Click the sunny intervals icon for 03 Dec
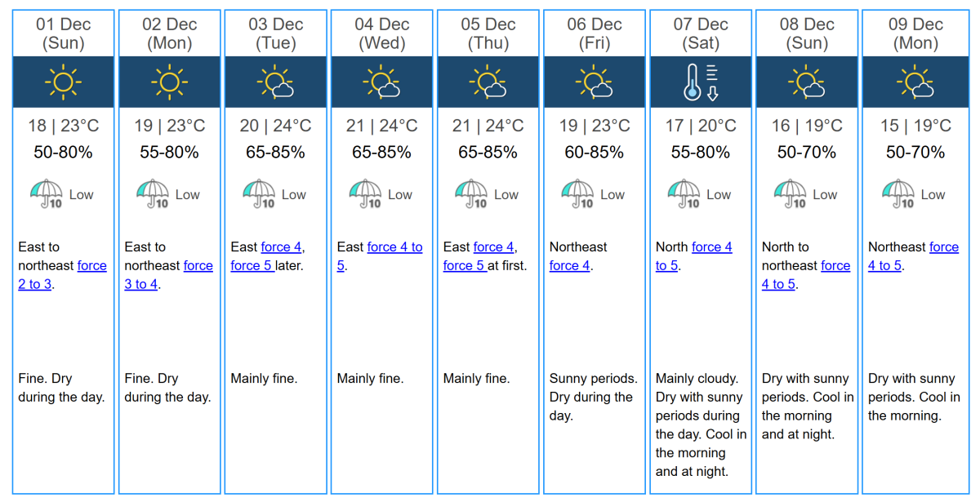 click(276, 82)
